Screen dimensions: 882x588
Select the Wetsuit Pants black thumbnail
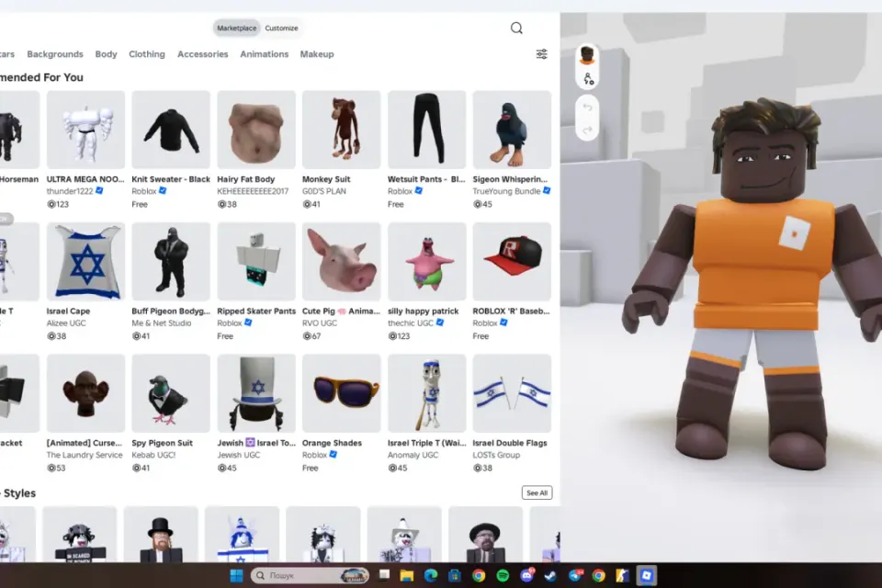coord(427,130)
